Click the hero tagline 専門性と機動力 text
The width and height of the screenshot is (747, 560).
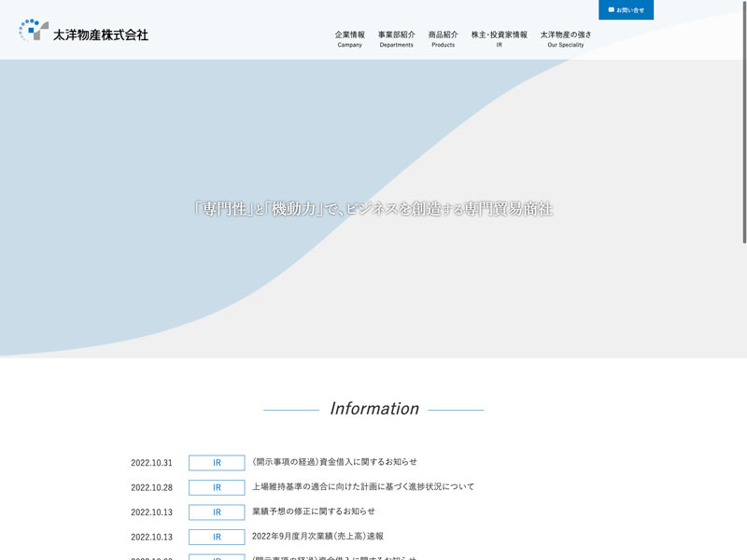373,209
